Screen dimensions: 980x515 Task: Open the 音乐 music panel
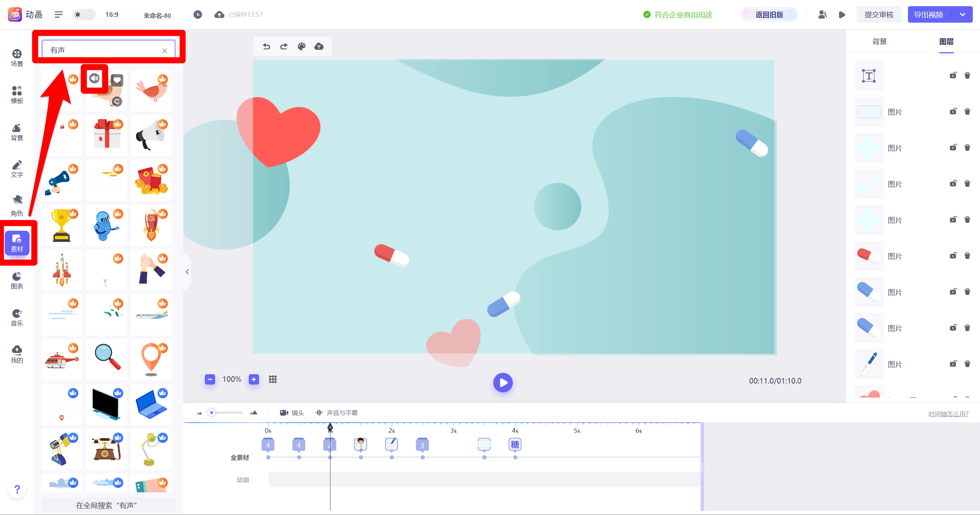(17, 318)
